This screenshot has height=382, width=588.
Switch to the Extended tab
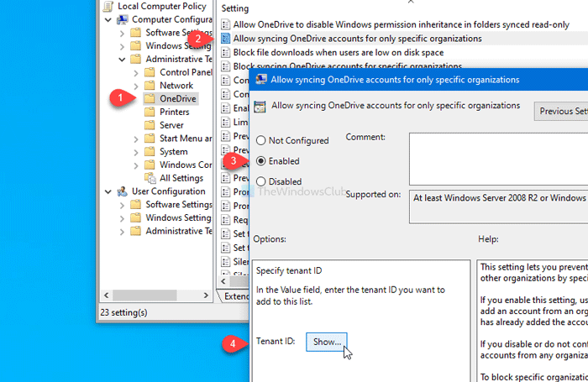pos(235,296)
